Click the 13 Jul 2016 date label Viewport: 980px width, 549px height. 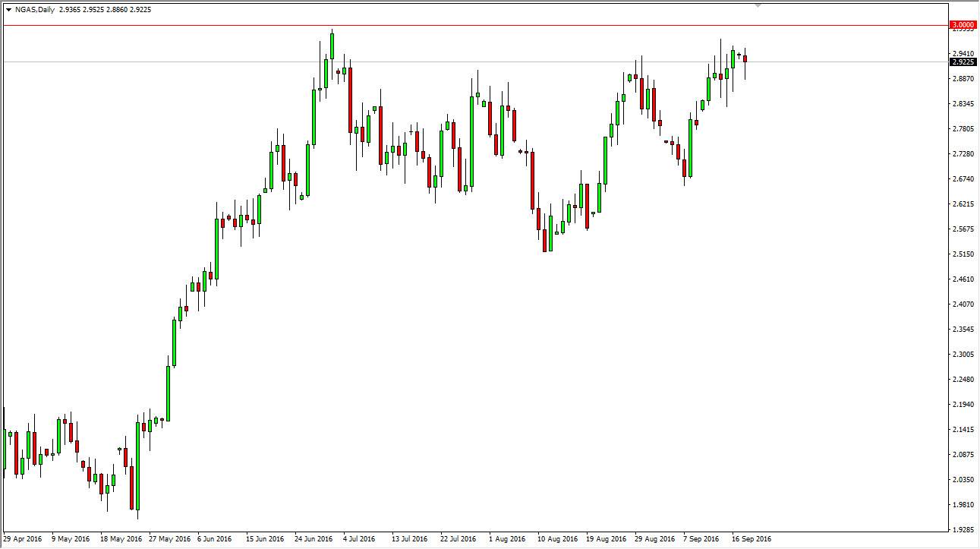(x=409, y=539)
